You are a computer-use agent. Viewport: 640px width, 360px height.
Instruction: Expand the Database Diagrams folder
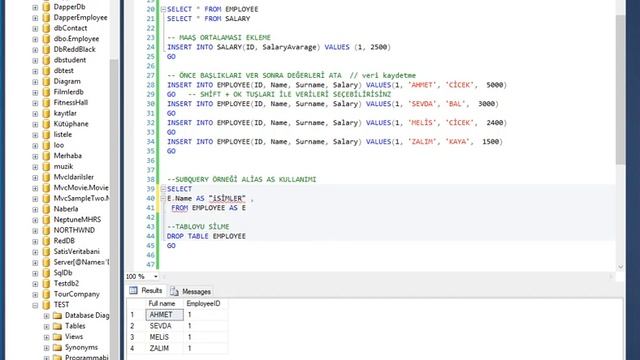point(47,316)
